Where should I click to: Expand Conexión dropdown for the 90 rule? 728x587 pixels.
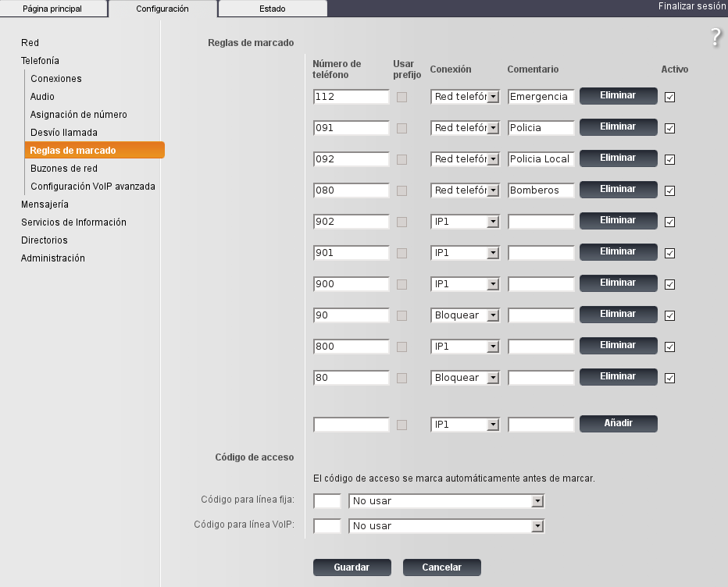tap(466, 315)
